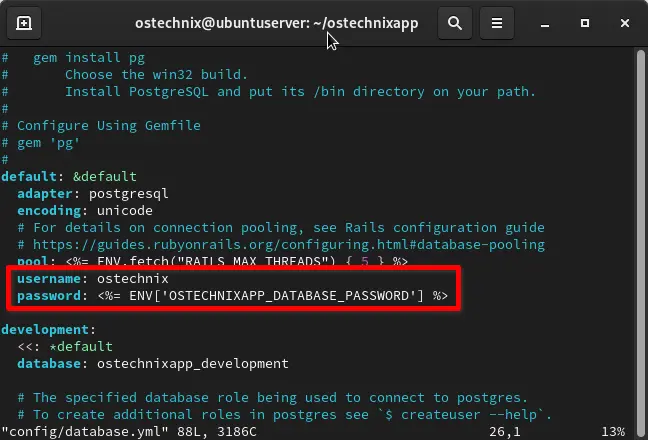648x440 pixels.
Task: Click the 'default: &default' line
Action: [55, 176]
